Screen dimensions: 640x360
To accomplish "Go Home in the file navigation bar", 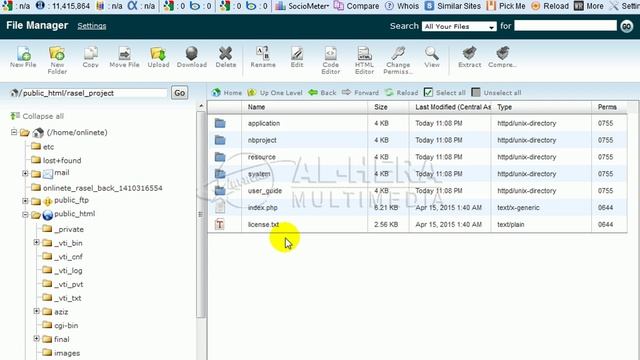I will [x=227, y=93].
